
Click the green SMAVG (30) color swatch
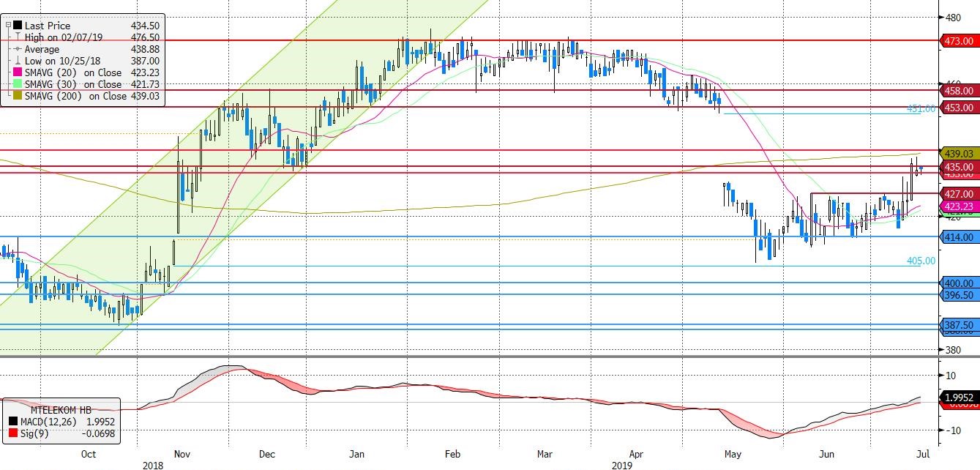click(18, 84)
